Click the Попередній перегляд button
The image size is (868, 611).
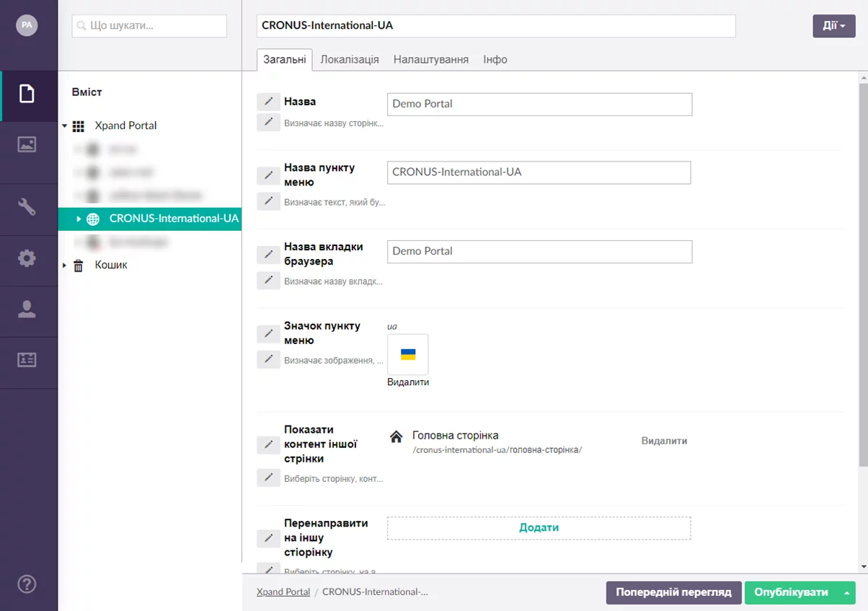tap(673, 592)
